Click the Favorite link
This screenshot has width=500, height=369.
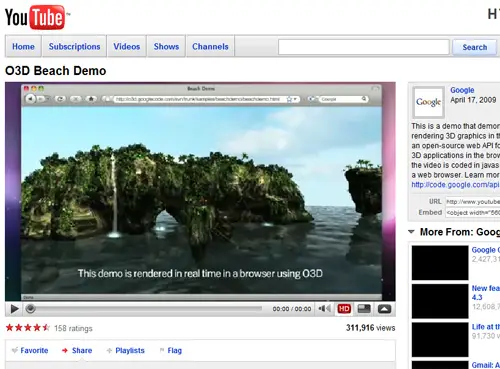(34, 350)
